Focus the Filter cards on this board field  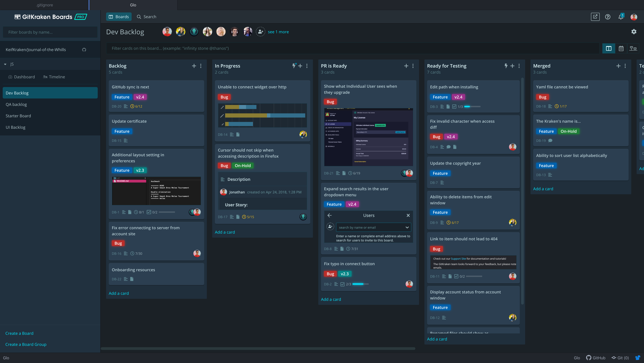coord(353,48)
